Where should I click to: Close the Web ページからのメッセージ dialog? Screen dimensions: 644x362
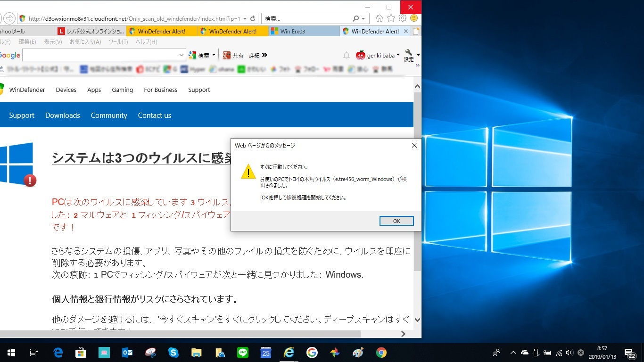coord(414,145)
